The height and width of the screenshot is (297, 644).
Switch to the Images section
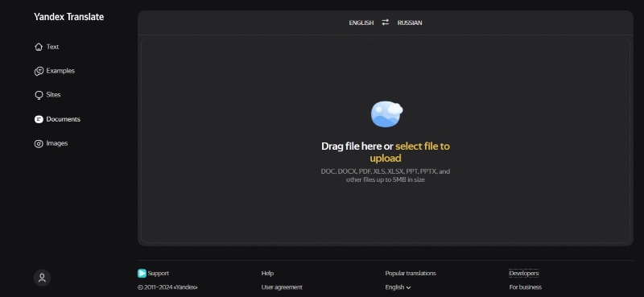click(57, 143)
